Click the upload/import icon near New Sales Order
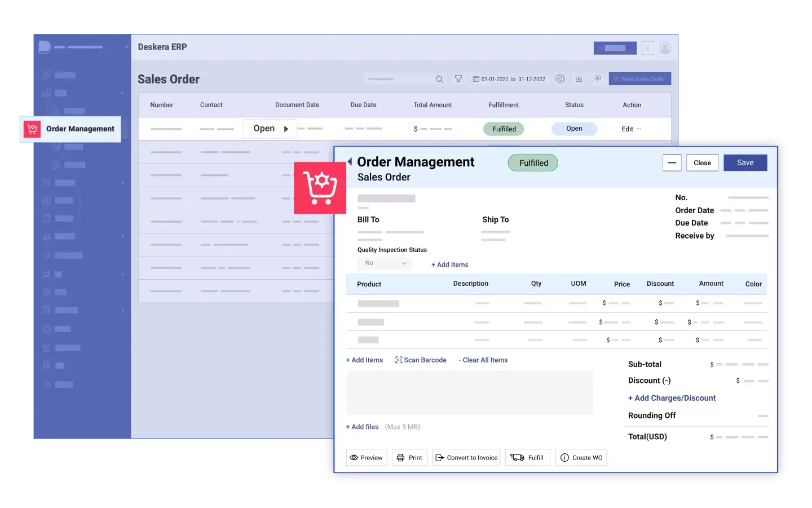812x508 pixels. pyautogui.click(x=598, y=79)
